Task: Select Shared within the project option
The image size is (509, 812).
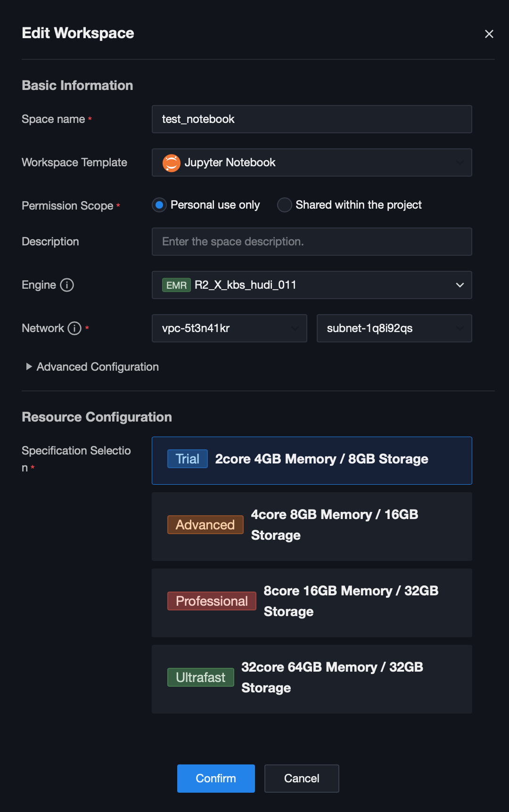Action: [x=284, y=205]
